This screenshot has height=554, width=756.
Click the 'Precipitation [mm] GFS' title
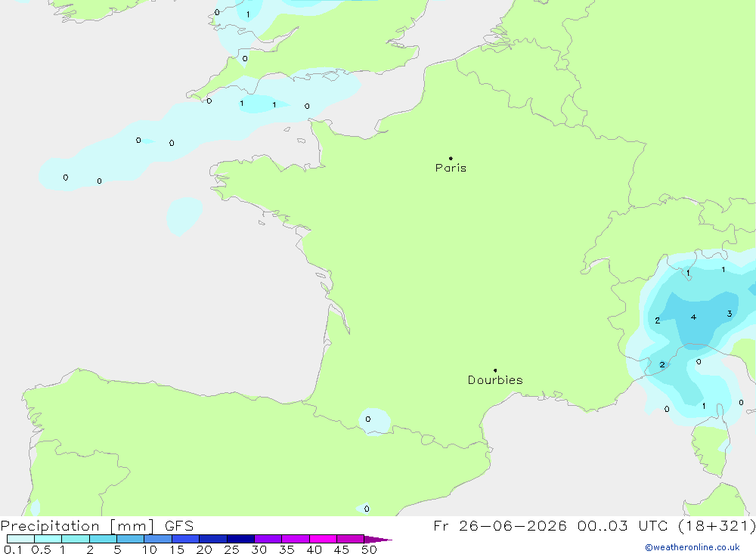tap(97, 525)
